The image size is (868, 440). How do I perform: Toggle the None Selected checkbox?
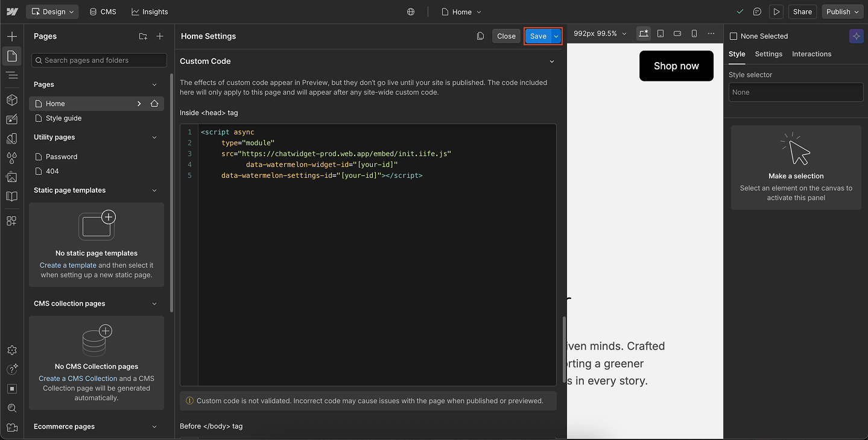pos(733,36)
